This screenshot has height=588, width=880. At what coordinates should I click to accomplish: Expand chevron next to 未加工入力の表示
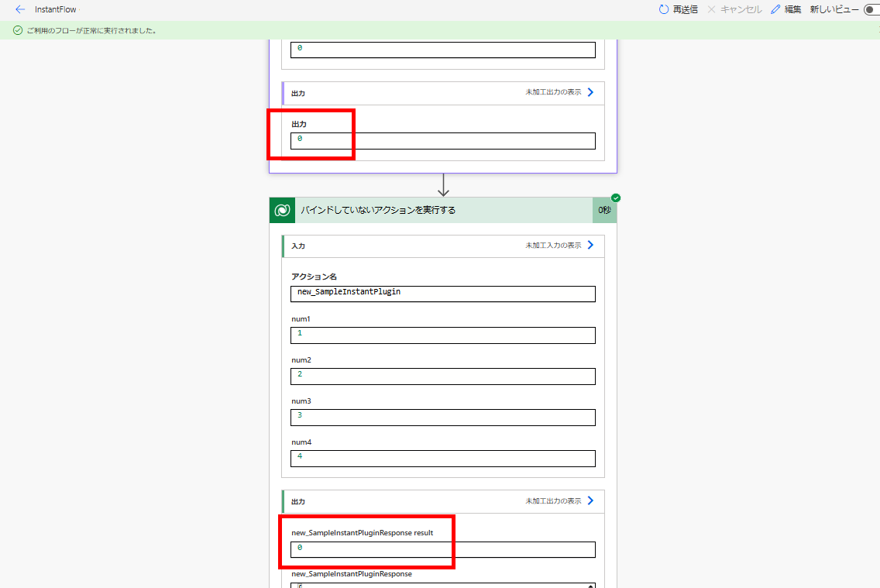(590, 245)
